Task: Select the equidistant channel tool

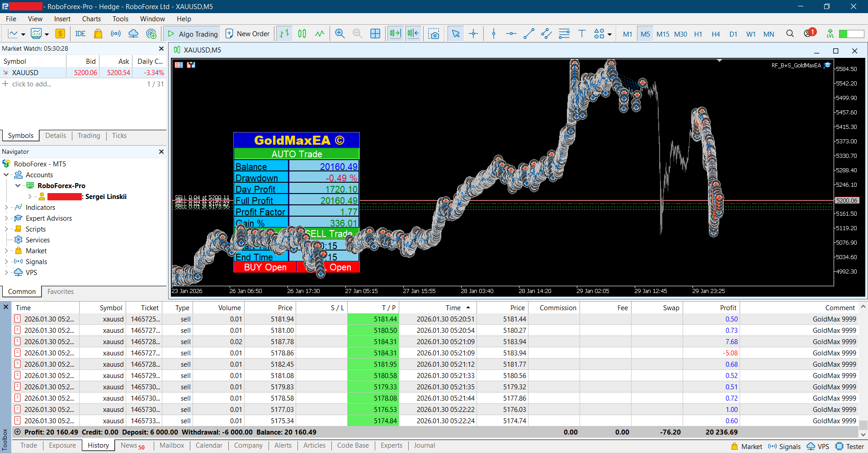Action: tap(547, 33)
